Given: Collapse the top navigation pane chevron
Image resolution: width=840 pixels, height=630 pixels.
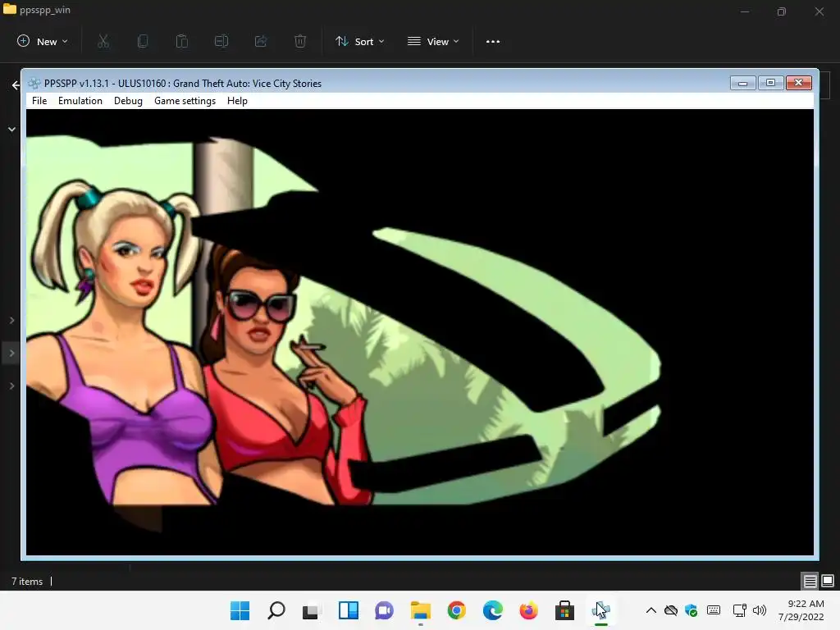Looking at the screenshot, I should [11, 129].
